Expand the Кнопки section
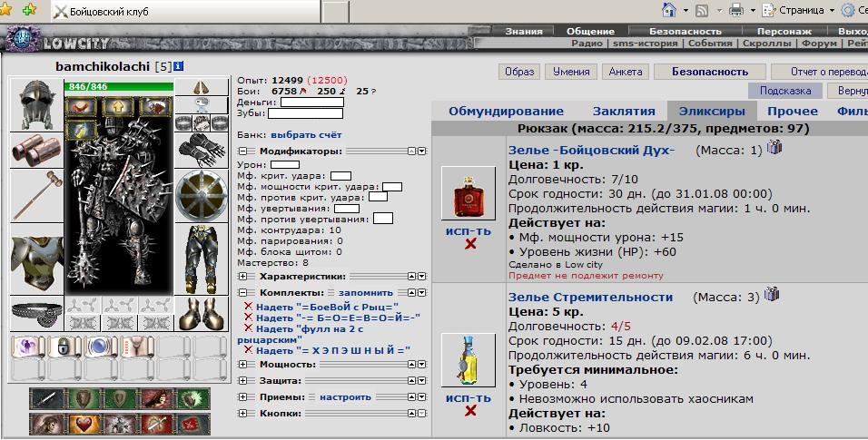 point(242,414)
